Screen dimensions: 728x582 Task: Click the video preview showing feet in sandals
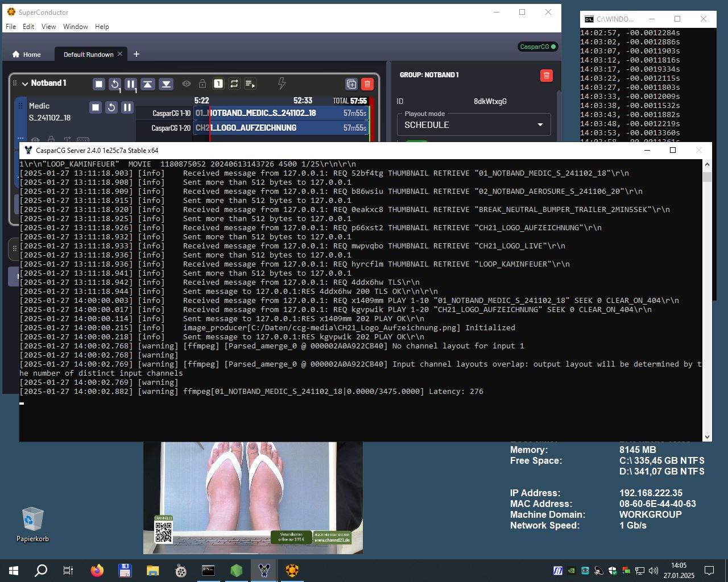coord(253,498)
